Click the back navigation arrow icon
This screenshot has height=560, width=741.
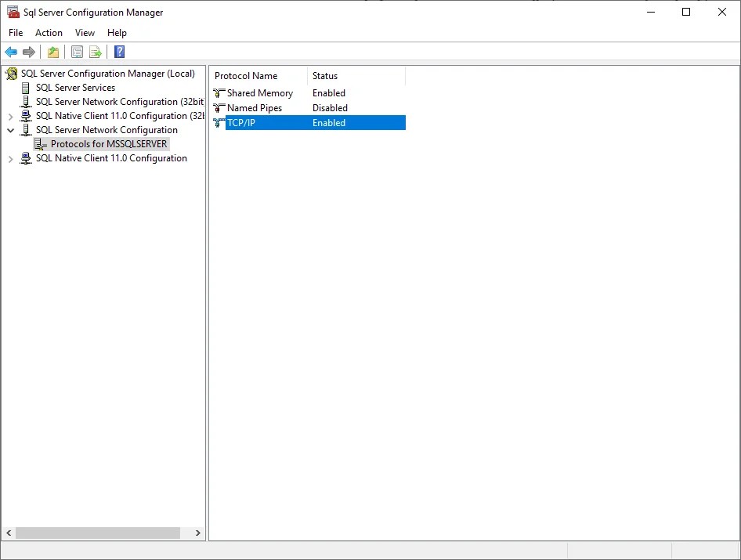[x=10, y=52]
